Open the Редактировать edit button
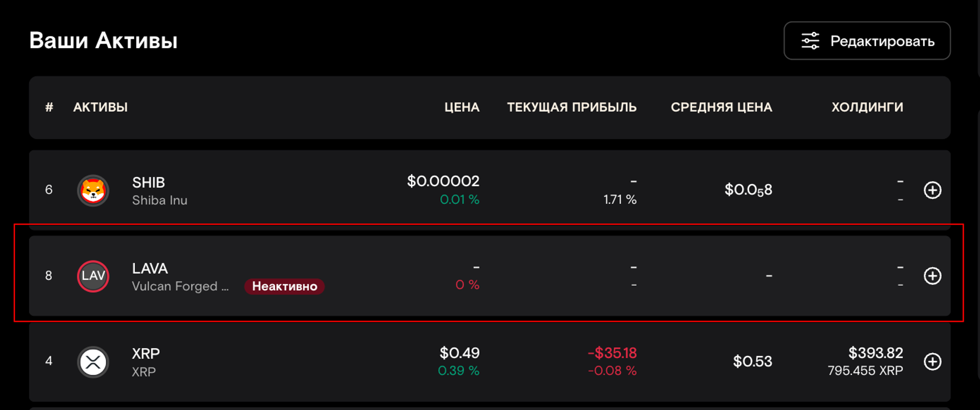Image resolution: width=980 pixels, height=410 pixels. pos(867,41)
